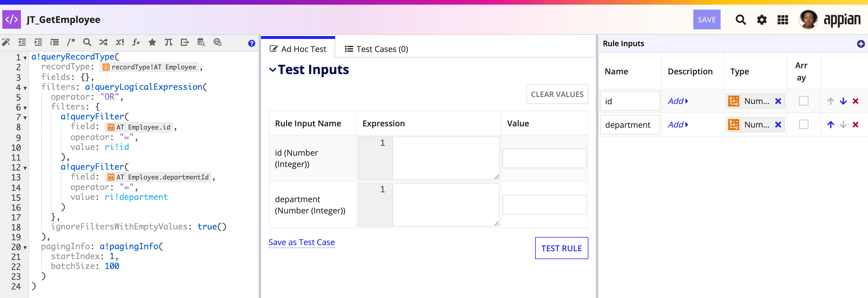Click ri!department in the code
This screenshot has height=298, width=868.
pyautogui.click(x=136, y=197)
